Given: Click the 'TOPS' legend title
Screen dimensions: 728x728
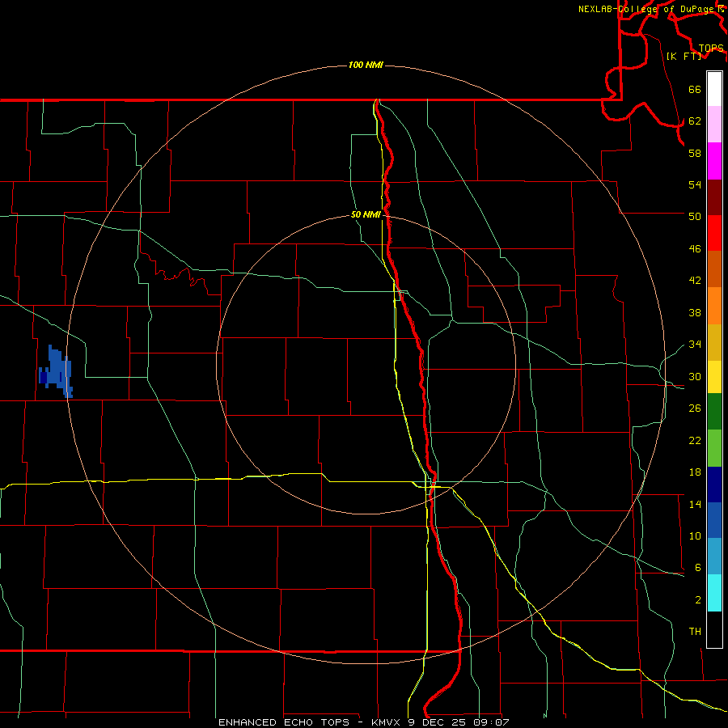Looking at the screenshot, I should [x=711, y=49].
